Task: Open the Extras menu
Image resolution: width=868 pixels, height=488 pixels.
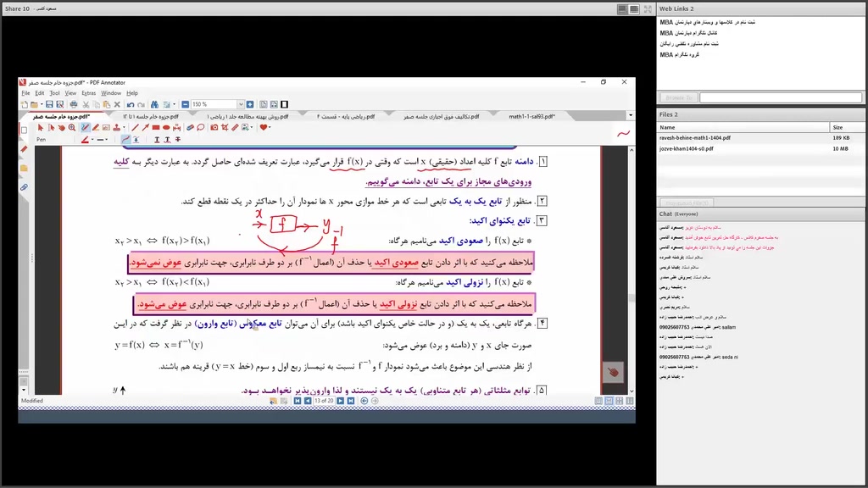Action: (x=88, y=93)
